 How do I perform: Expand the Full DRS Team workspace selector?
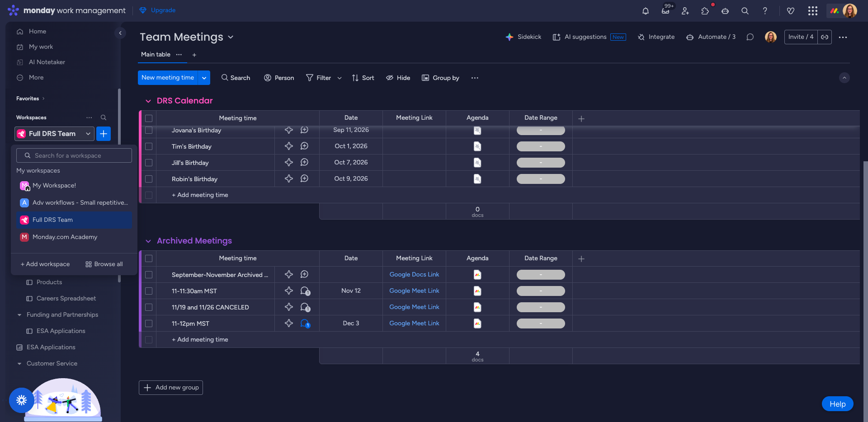tap(55, 134)
